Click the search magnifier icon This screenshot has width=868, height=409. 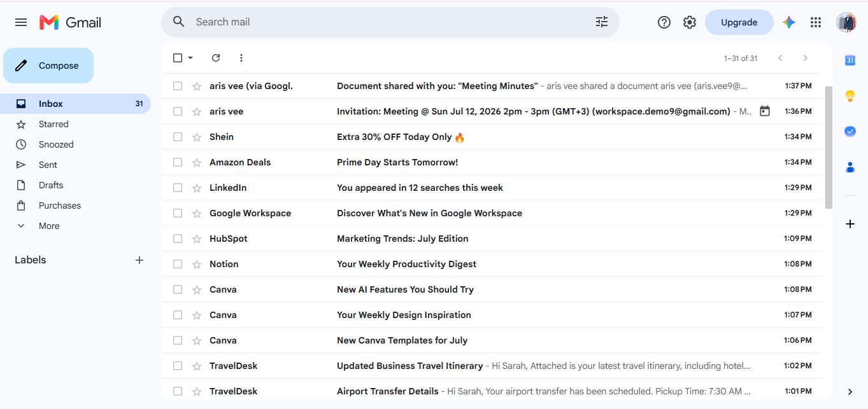[179, 22]
